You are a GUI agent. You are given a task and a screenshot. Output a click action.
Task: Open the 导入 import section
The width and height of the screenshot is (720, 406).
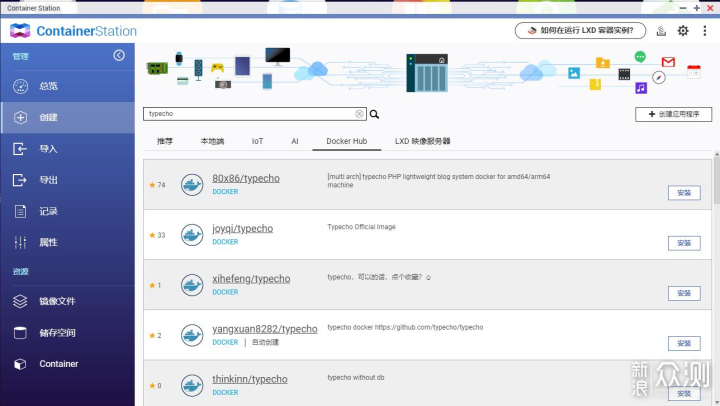tap(68, 149)
